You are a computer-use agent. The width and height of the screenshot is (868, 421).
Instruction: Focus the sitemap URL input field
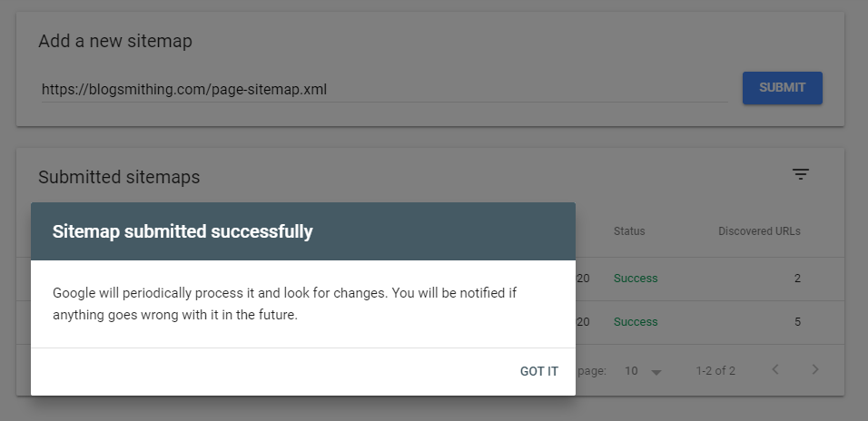(384, 90)
